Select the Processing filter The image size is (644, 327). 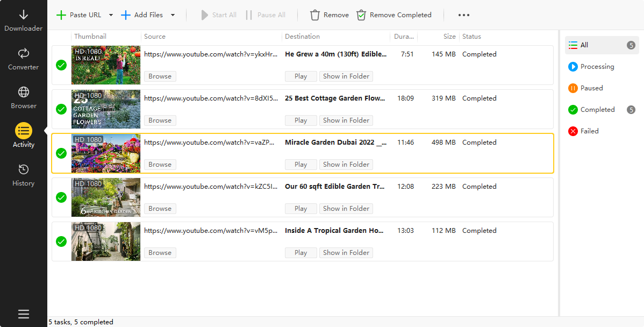tap(596, 67)
